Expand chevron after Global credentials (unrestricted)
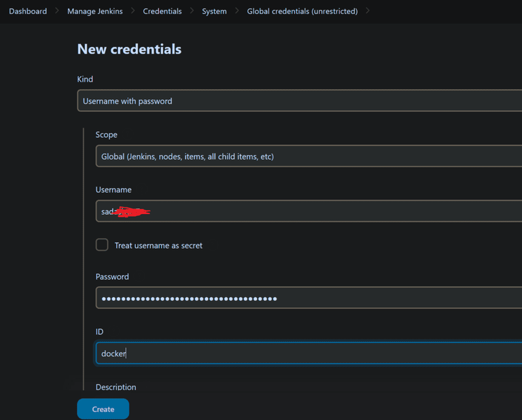The image size is (522, 420). 368,11
